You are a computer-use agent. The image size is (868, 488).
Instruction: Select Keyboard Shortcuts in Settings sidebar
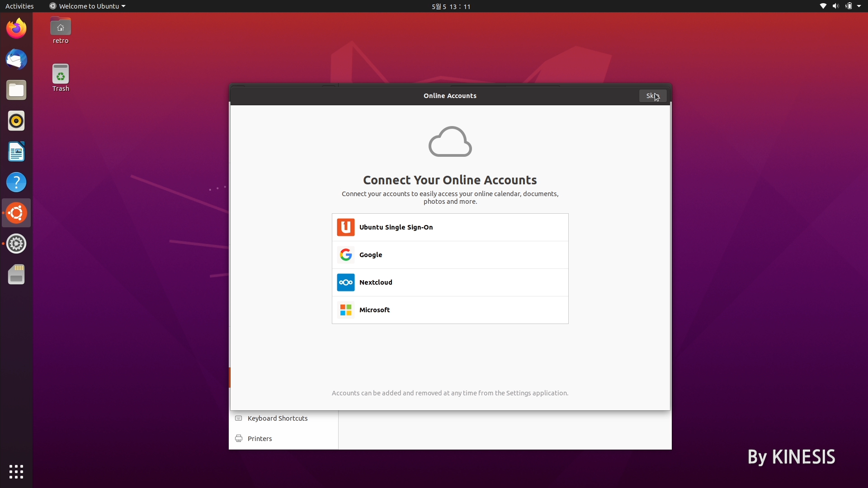point(277,418)
